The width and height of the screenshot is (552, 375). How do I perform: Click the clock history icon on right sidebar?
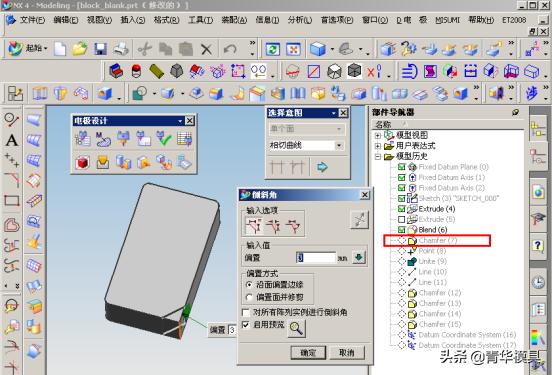538,282
